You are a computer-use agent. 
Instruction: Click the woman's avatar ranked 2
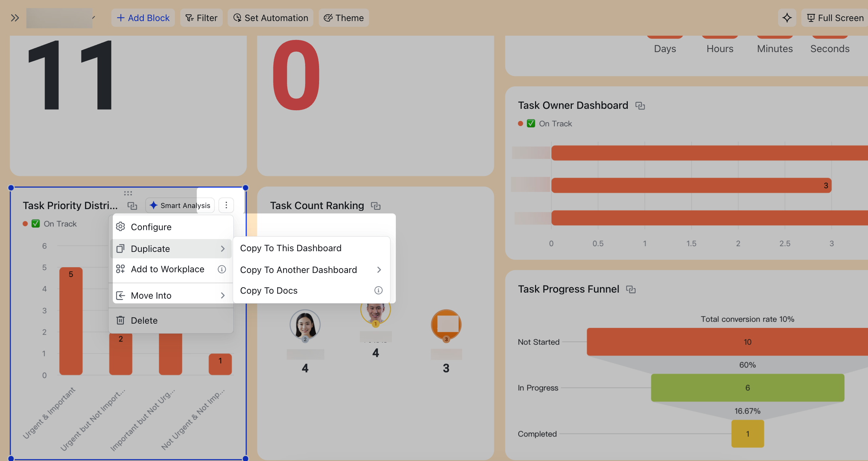(305, 325)
